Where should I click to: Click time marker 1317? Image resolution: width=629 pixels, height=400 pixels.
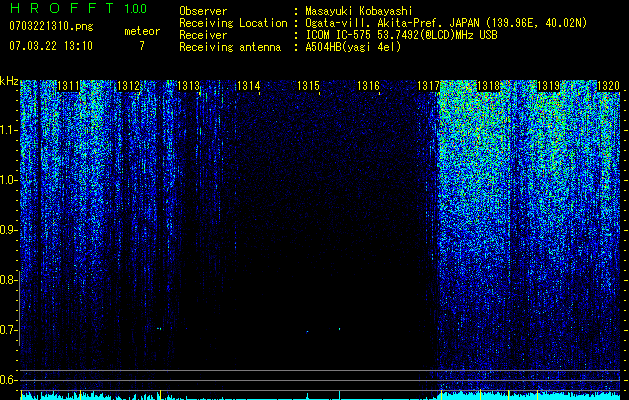(428, 86)
